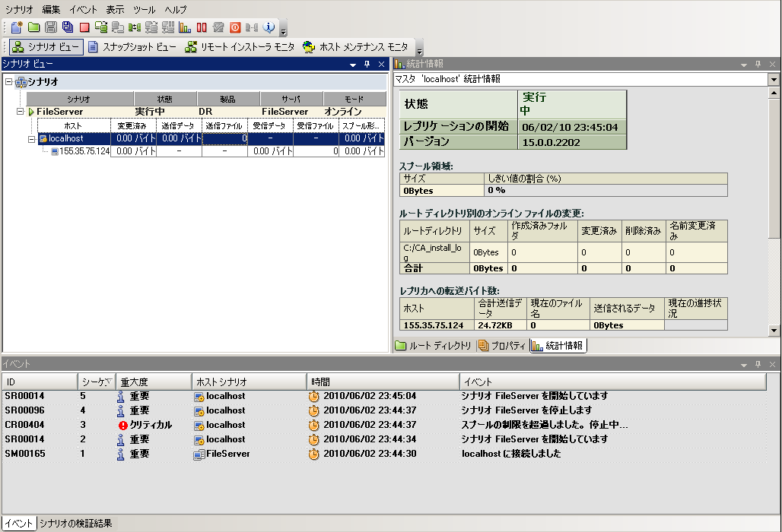782x532 pixels.
Task: Click statistics scrollbar up arrow
Action: (774, 93)
